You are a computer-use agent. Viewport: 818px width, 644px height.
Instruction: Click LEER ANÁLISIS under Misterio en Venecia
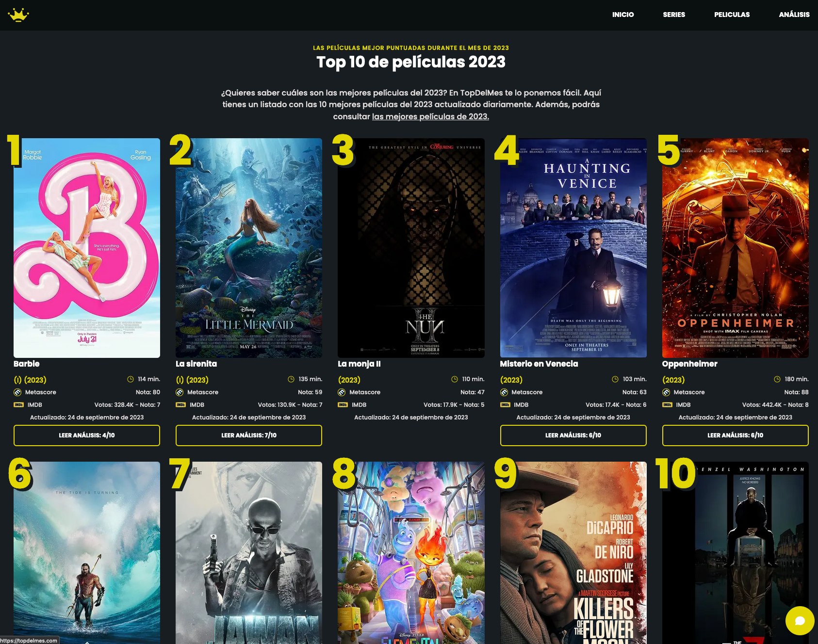tap(573, 435)
